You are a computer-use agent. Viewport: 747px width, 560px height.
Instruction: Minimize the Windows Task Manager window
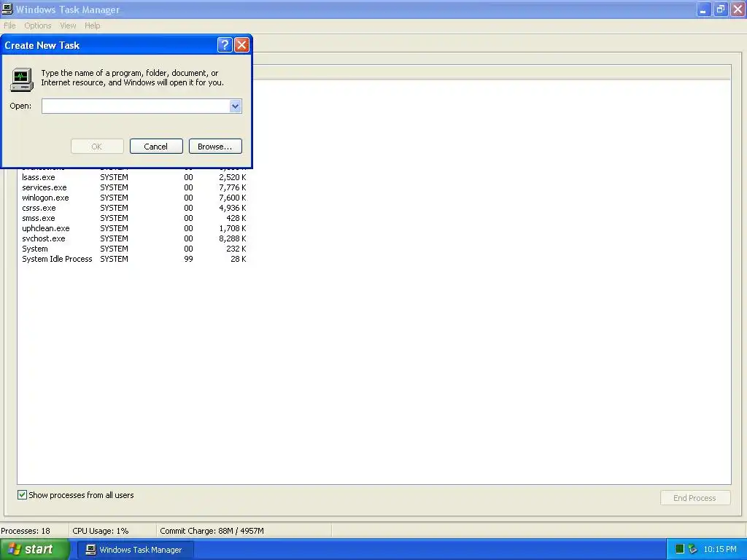pyautogui.click(x=704, y=9)
